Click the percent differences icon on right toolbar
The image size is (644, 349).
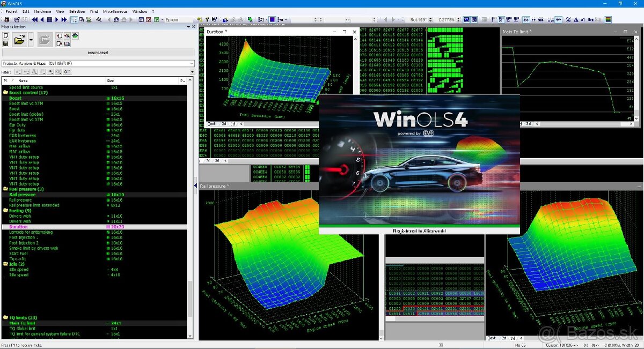[x=567, y=19]
